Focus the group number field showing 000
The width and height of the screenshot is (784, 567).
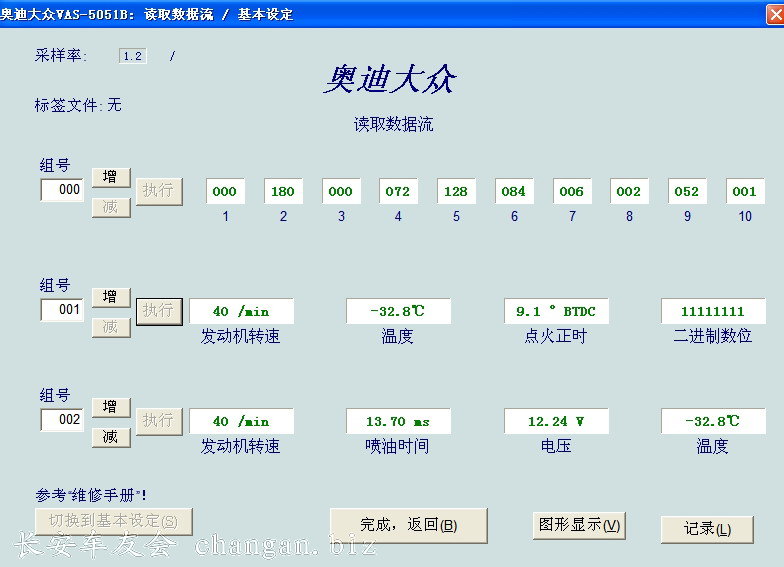coord(62,190)
